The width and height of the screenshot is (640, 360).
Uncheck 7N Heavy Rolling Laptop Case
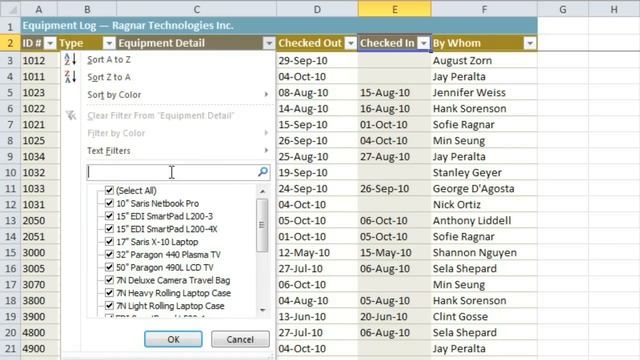(109, 293)
